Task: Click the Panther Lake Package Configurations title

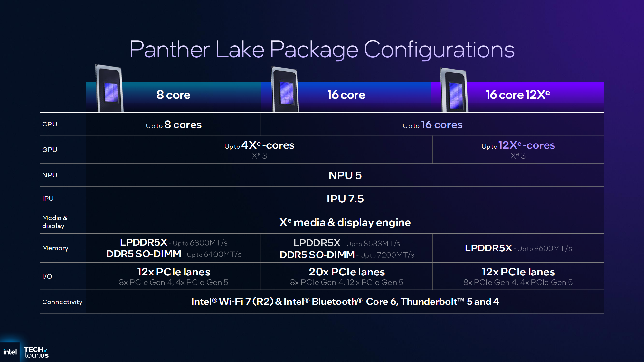Action: point(322,50)
